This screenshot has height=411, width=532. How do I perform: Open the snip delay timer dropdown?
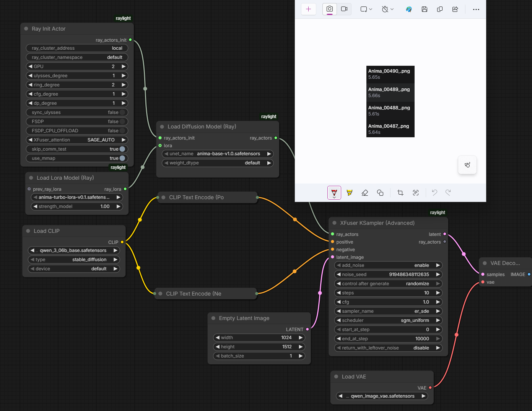pyautogui.click(x=387, y=9)
